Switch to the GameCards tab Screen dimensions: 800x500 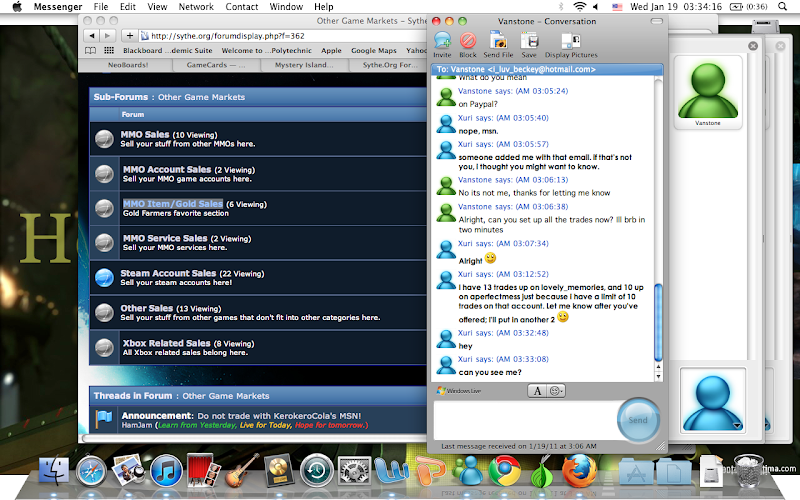pos(216,65)
